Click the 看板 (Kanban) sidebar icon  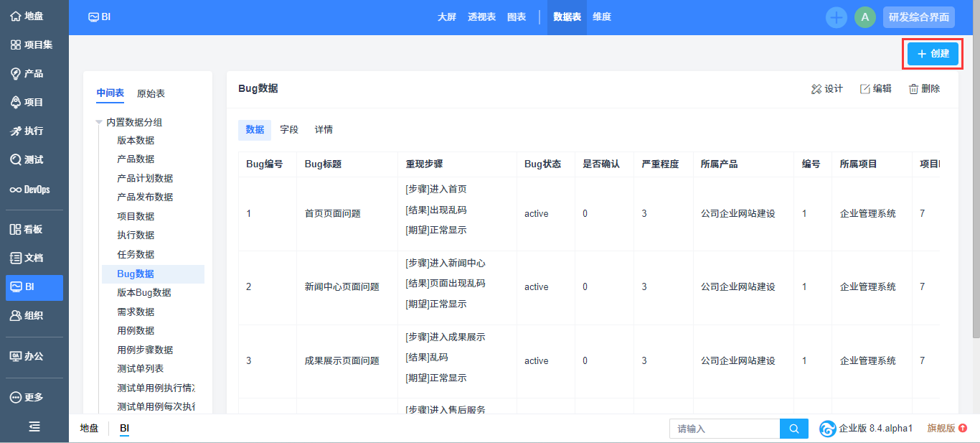pyautogui.click(x=16, y=229)
